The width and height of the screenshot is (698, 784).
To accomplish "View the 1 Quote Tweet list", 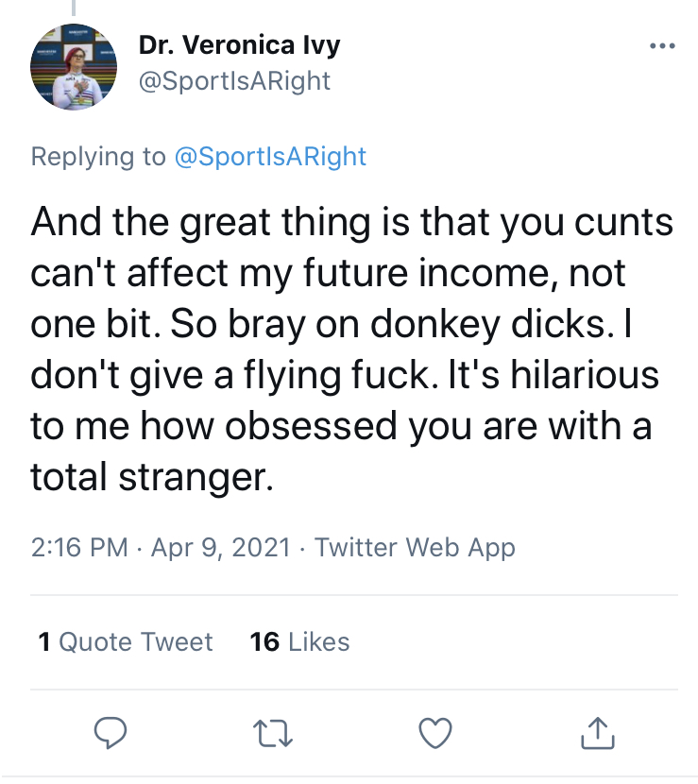I will [x=126, y=641].
